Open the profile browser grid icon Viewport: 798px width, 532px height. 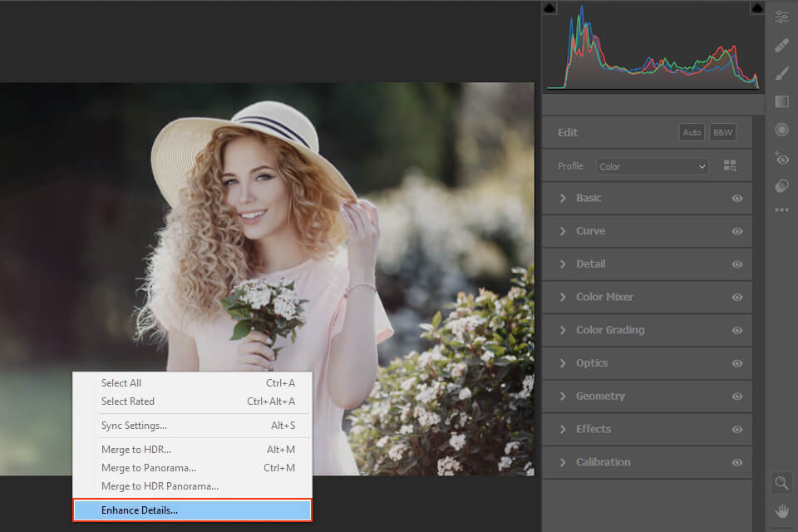click(x=730, y=166)
